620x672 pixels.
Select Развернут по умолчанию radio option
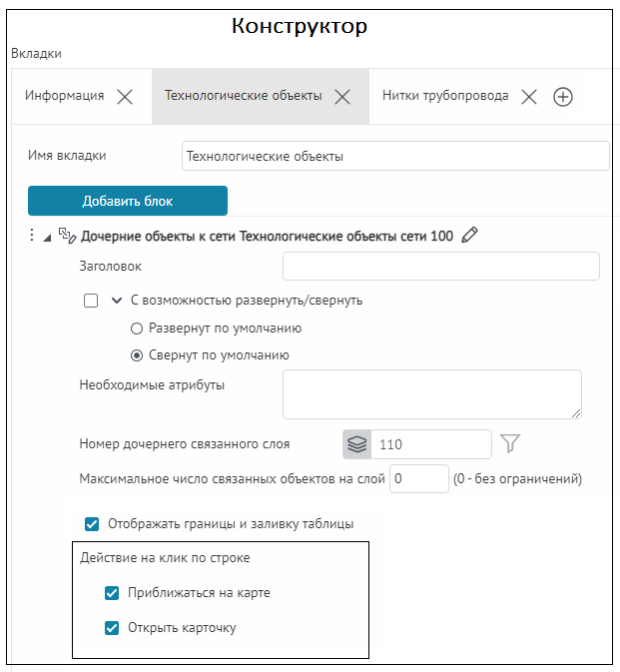(137, 328)
